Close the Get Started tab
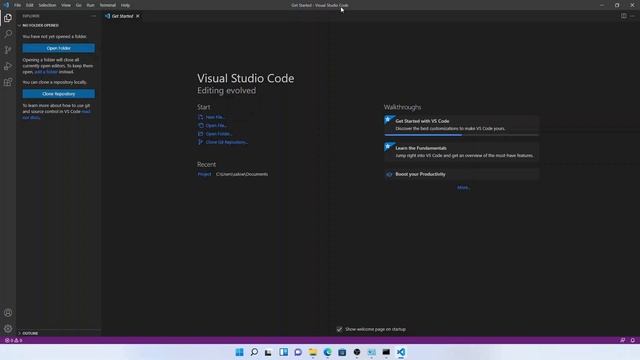Screen dimensions: 640x360 click(x=138, y=16)
